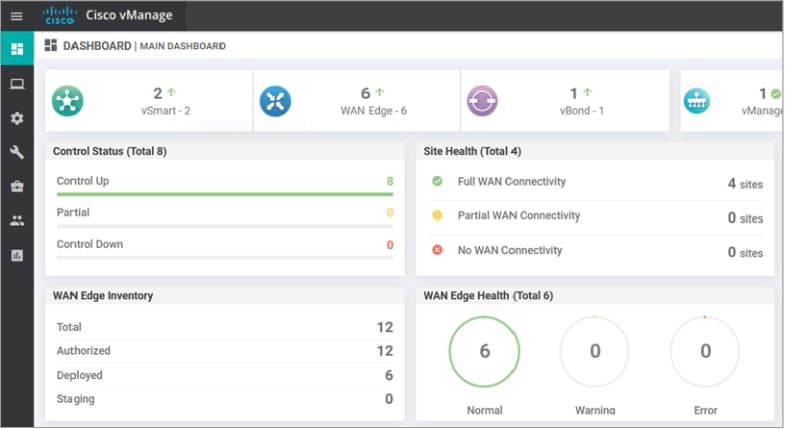
Task: Click the vManage teal icon
Action: point(697,101)
